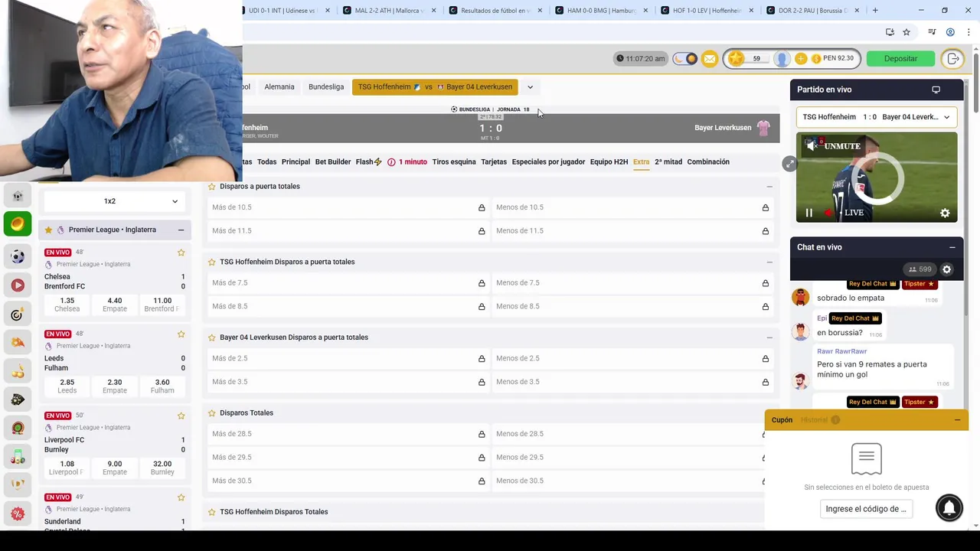Toggle the dark/light mode switch
The image size is (980, 551).
[x=685, y=59]
